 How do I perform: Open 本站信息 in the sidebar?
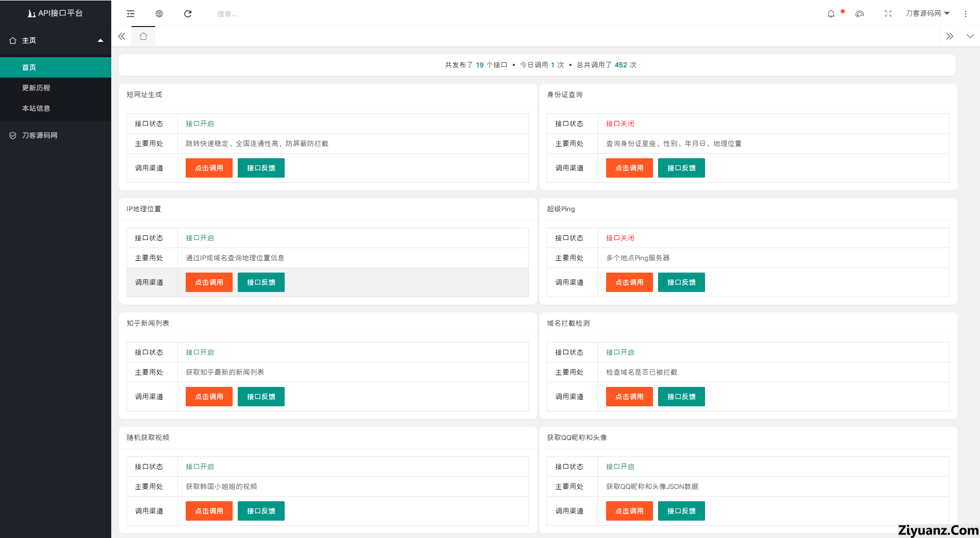(x=36, y=108)
